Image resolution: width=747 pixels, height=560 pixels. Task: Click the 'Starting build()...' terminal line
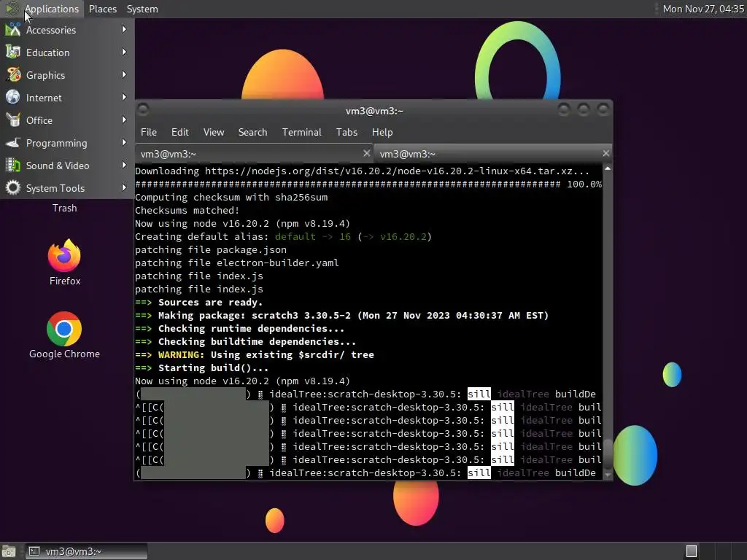click(201, 368)
